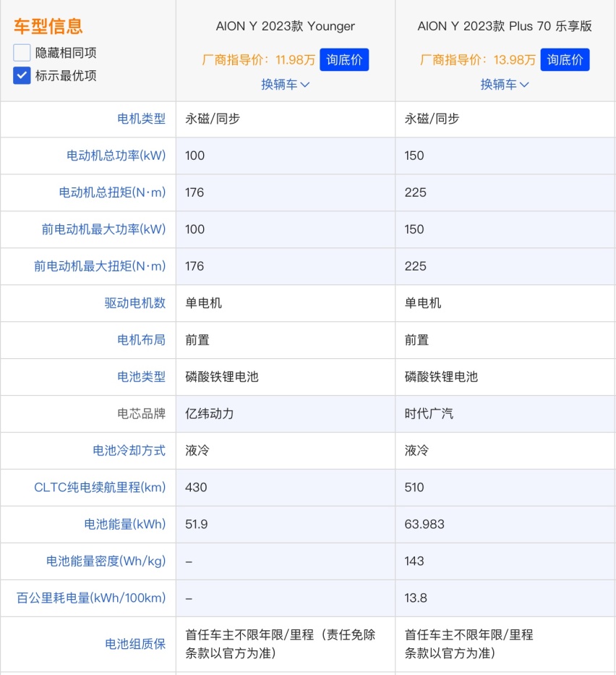Open the 电动机总功率(kW) parameter link
Screen dimensions: 616x675
[116, 156]
